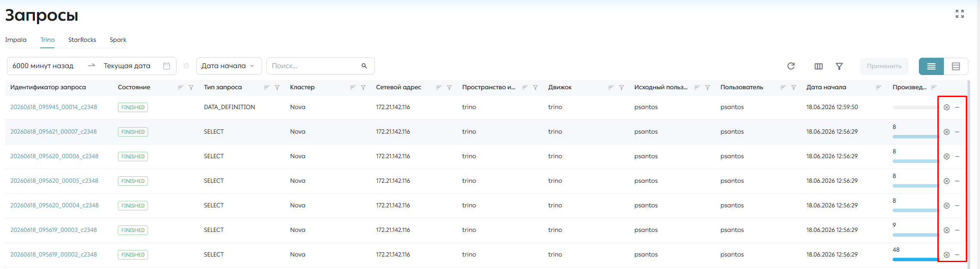Switch to the Impala tab

[x=16, y=40]
